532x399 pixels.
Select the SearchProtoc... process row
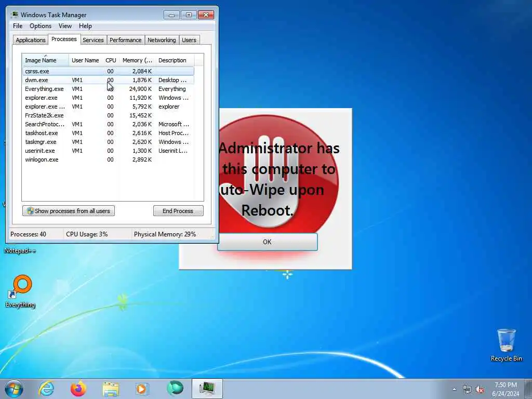(109, 124)
